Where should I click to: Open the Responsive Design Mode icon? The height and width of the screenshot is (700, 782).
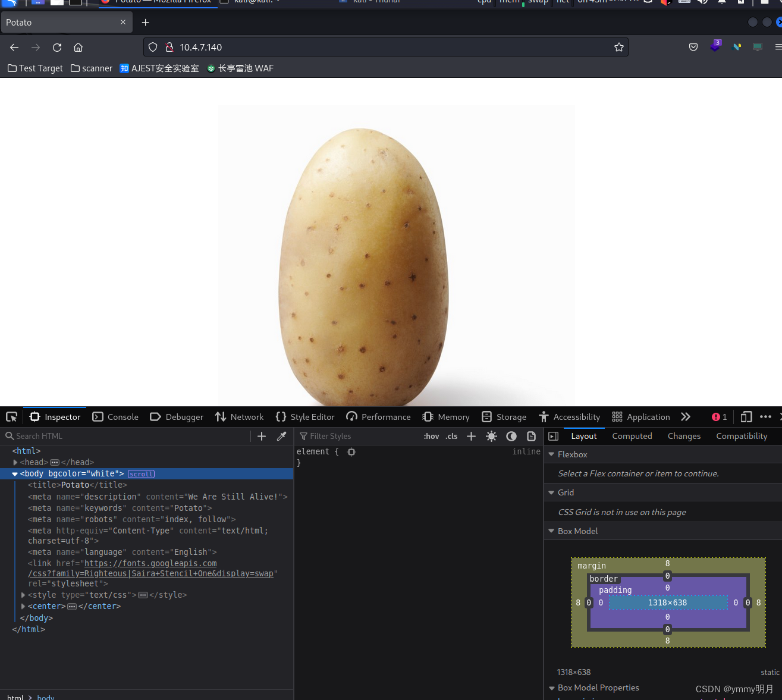point(746,417)
